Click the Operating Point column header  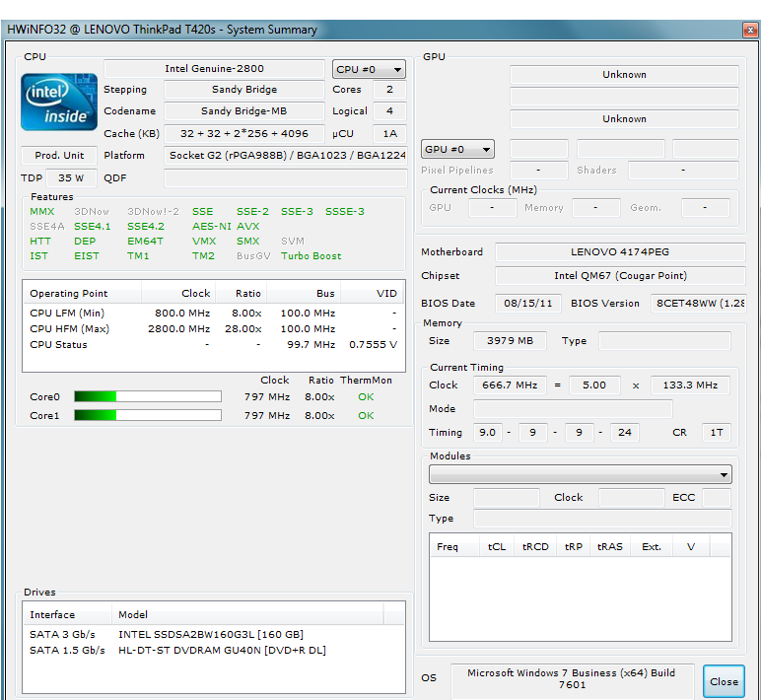[x=82, y=293]
